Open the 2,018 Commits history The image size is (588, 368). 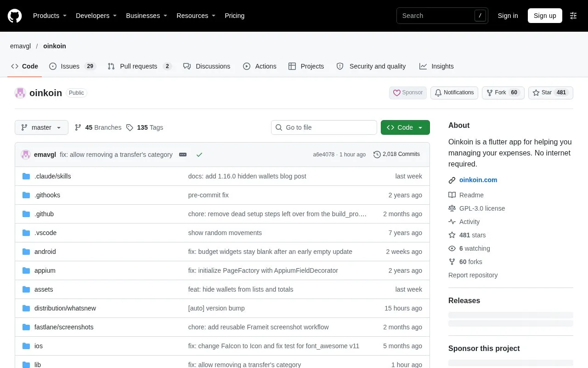coord(396,154)
